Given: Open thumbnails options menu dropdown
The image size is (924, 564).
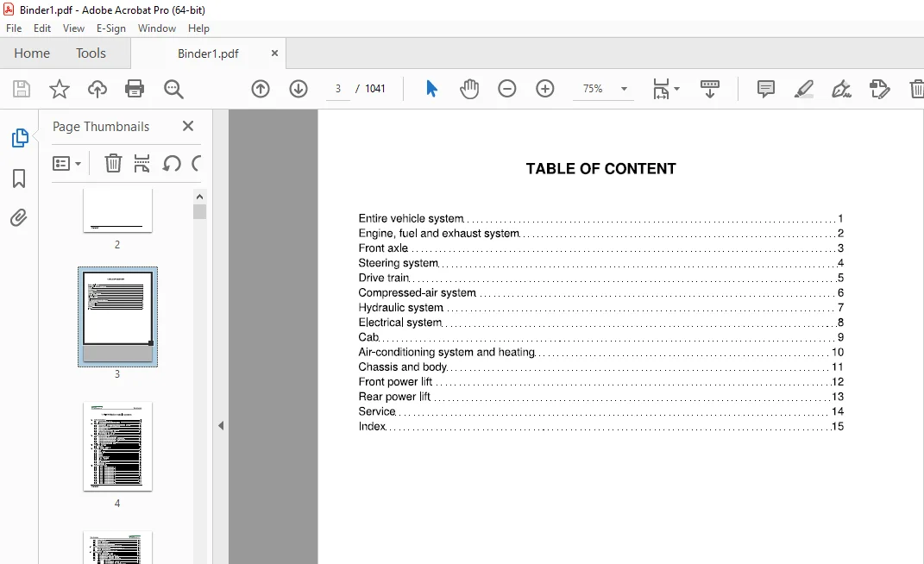Looking at the screenshot, I should coord(66,163).
